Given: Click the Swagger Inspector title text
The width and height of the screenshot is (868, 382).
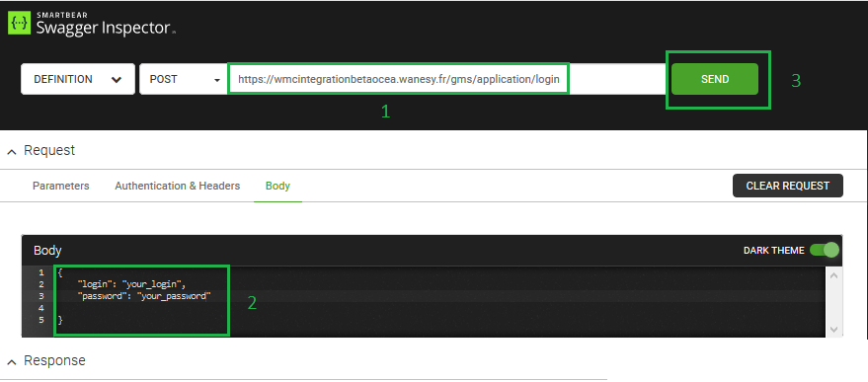Looking at the screenshot, I should (x=103, y=27).
